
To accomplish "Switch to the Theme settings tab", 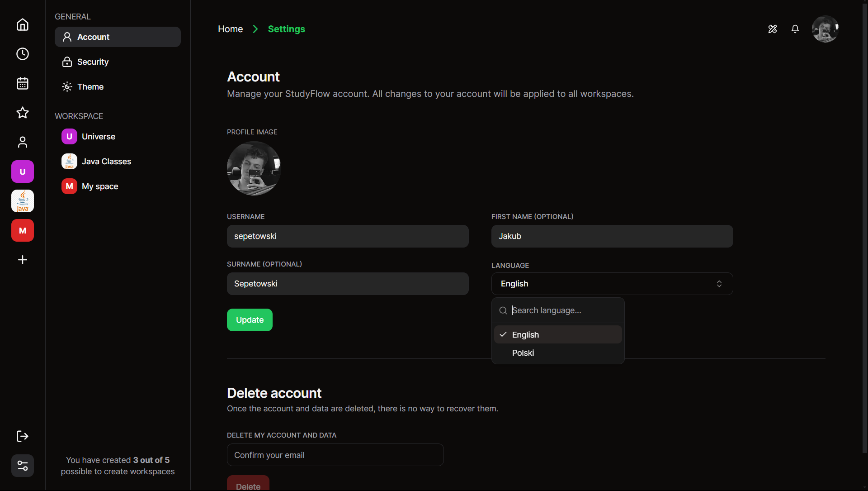I will coord(90,87).
